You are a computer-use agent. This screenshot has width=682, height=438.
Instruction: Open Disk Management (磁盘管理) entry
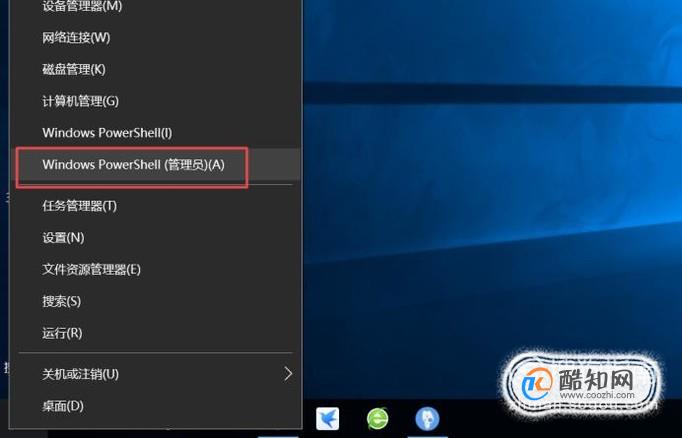point(155,70)
